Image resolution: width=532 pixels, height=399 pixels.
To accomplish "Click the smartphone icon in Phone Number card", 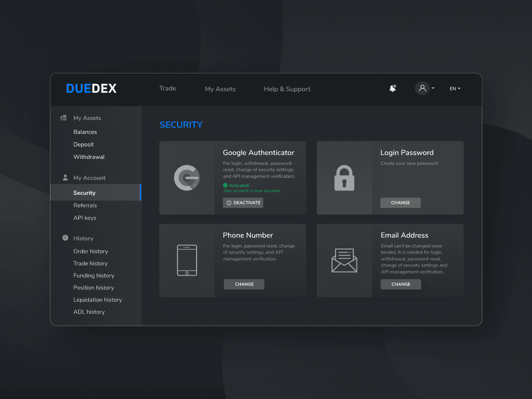I will point(187,260).
